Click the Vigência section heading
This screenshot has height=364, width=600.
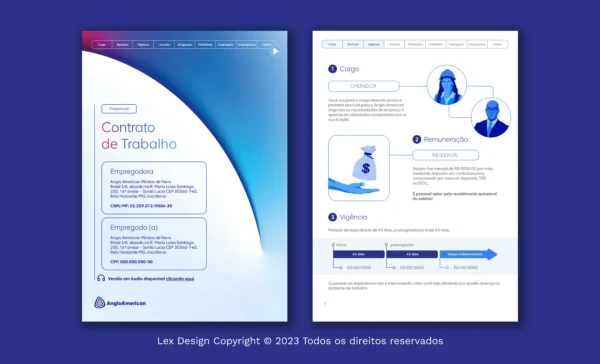click(353, 217)
